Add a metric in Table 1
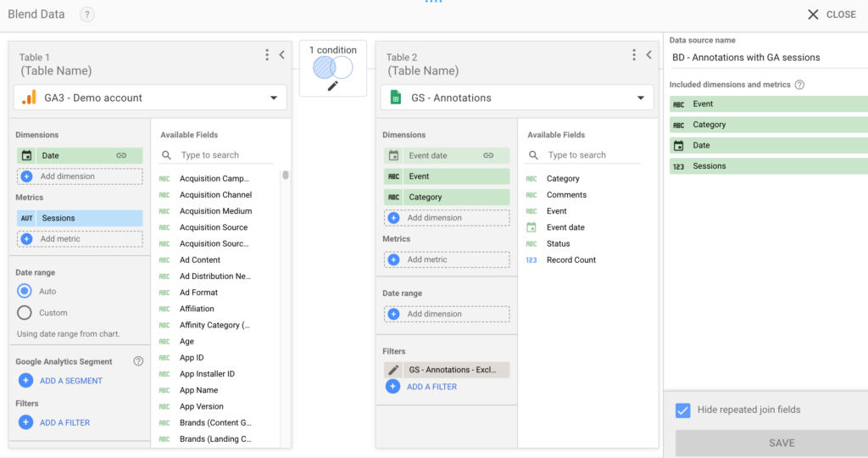 (80, 239)
